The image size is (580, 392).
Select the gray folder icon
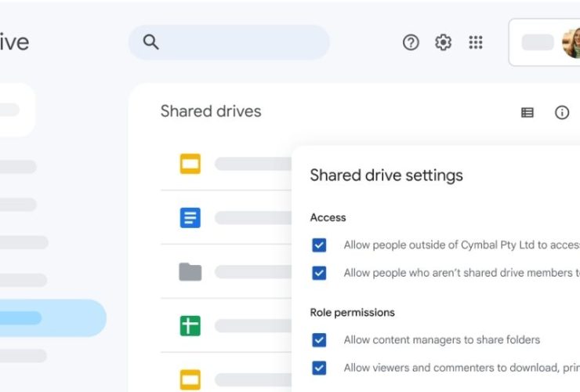pos(190,272)
